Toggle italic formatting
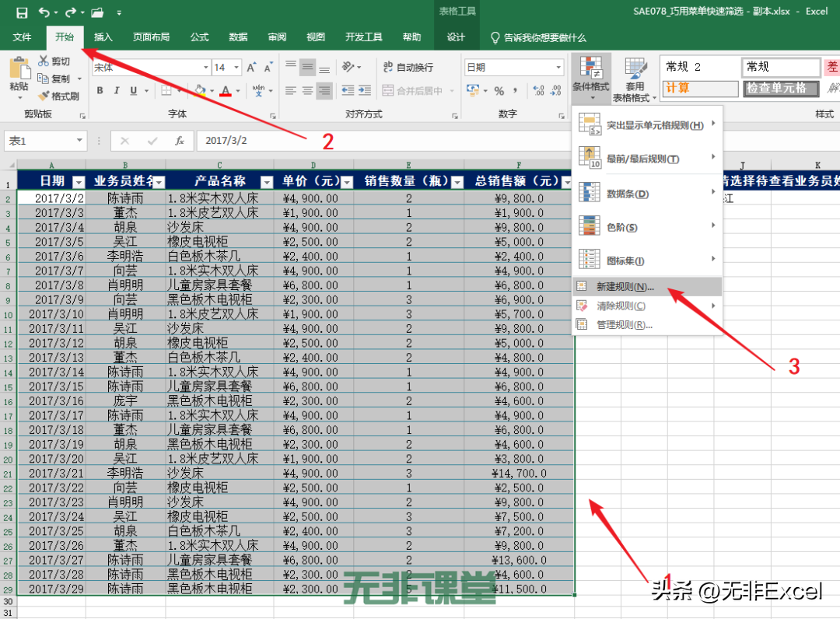 point(116,90)
